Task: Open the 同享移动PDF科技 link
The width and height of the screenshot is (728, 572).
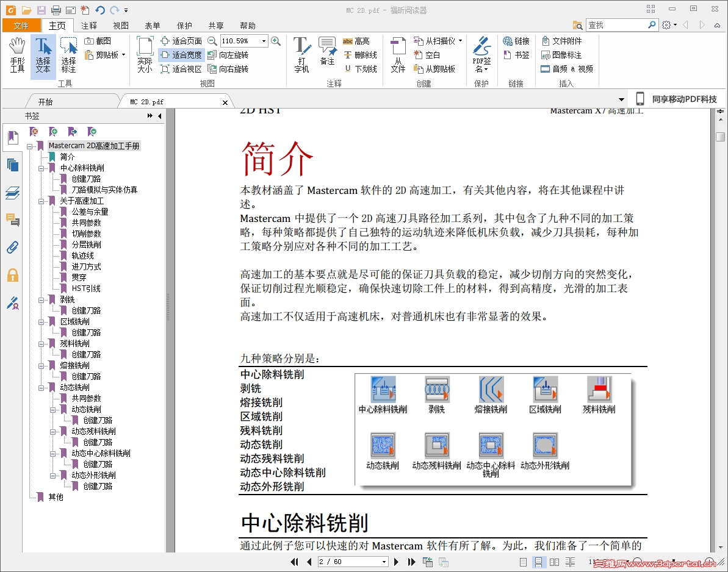Action: click(677, 99)
